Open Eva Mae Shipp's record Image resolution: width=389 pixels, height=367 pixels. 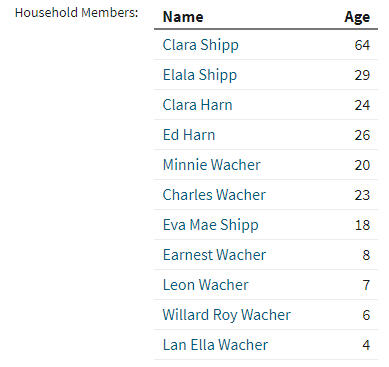210,225
